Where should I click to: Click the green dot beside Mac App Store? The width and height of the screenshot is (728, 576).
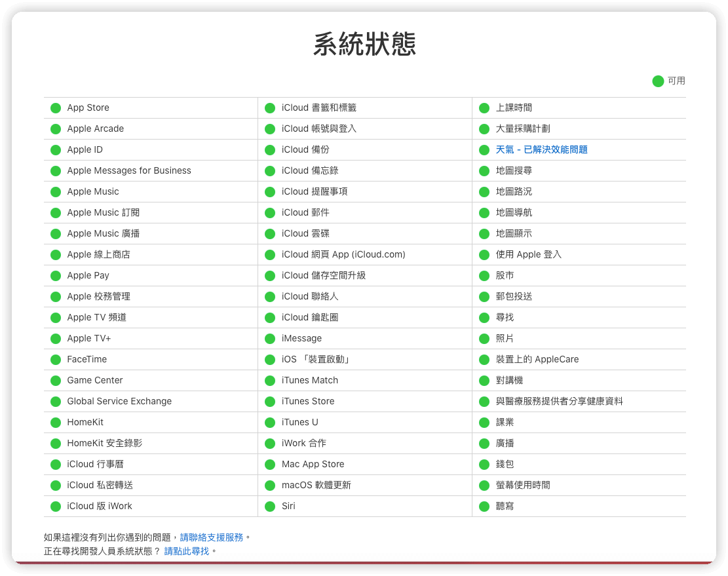[x=270, y=465]
